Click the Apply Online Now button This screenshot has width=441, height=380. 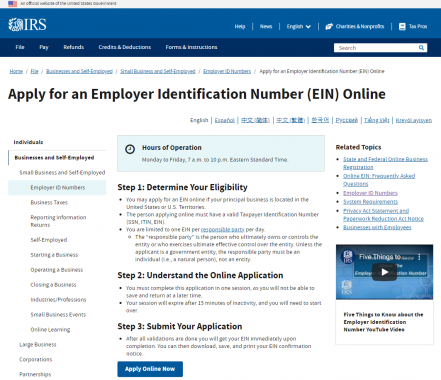[150, 369]
